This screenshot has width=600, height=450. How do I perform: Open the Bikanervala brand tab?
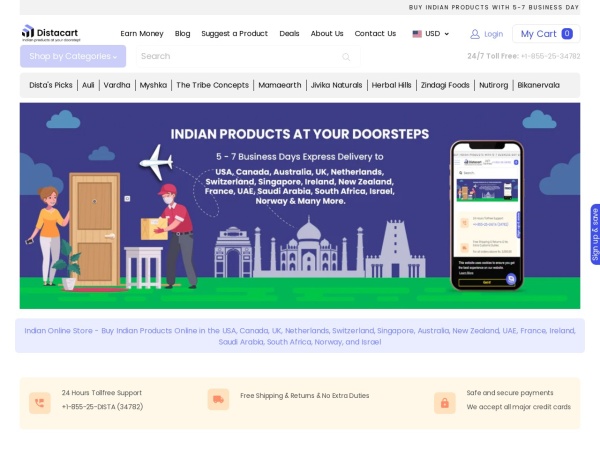coord(538,86)
